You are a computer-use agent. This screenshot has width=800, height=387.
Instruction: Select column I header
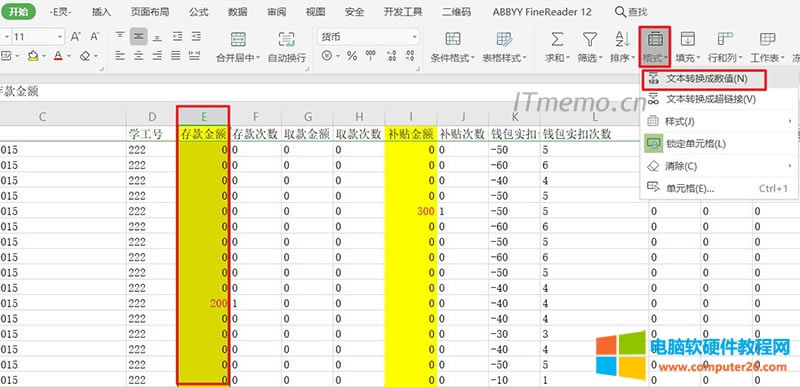pos(410,117)
